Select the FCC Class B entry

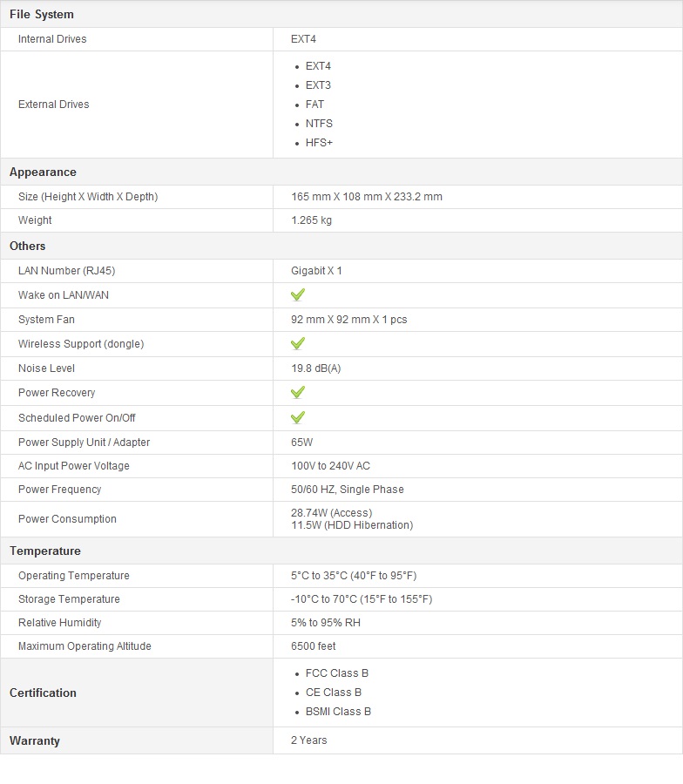[337, 673]
